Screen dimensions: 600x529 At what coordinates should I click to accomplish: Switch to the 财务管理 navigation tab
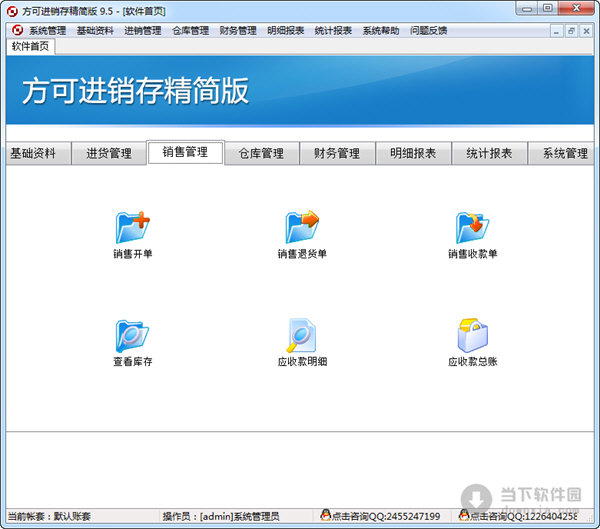[x=337, y=153]
